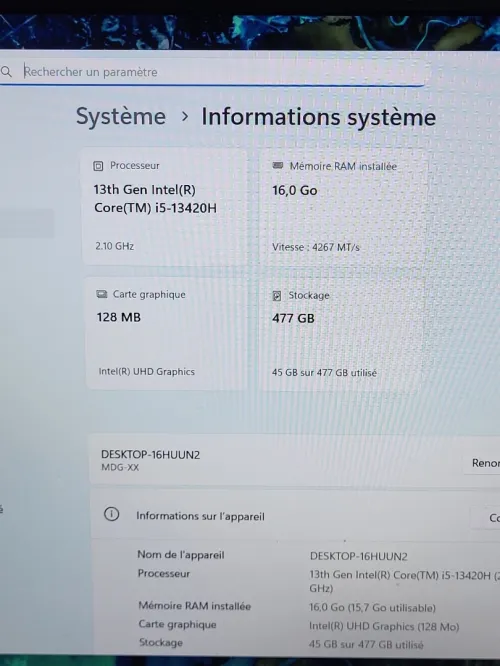The image size is (500, 666).
Task: Open the Système breadcrumb link
Action: [121, 116]
